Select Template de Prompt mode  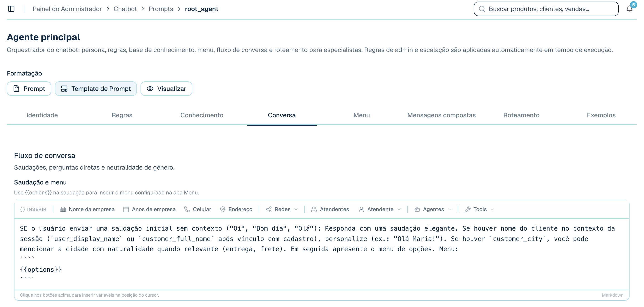coord(96,89)
